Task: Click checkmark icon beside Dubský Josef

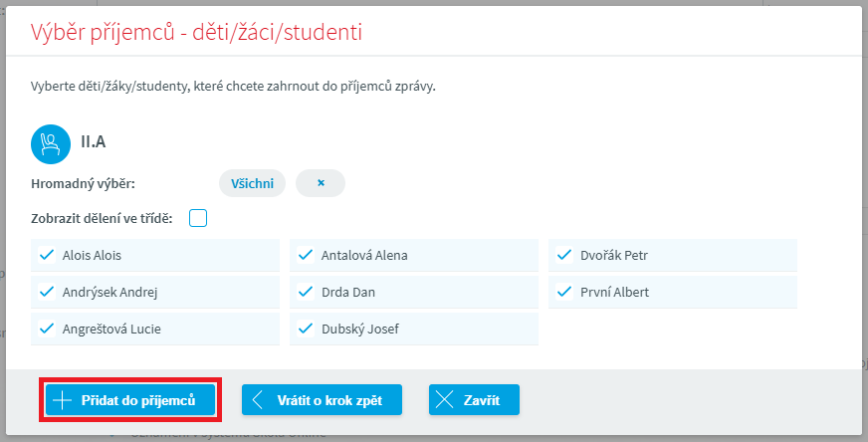Action: point(305,329)
